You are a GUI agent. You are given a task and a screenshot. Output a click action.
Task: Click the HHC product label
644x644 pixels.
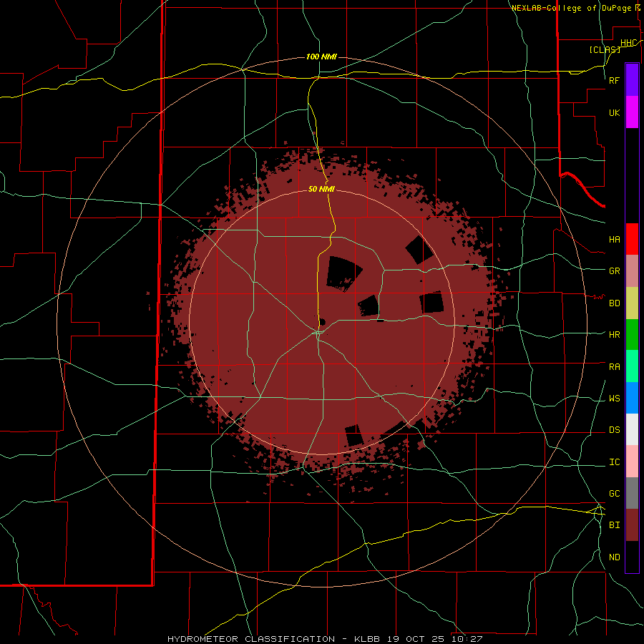(x=628, y=43)
